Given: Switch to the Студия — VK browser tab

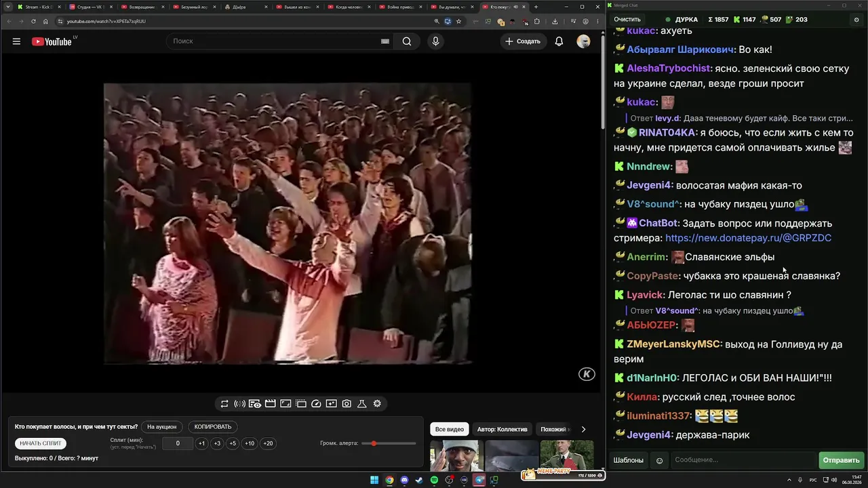Looking at the screenshot, I should coord(91,7).
